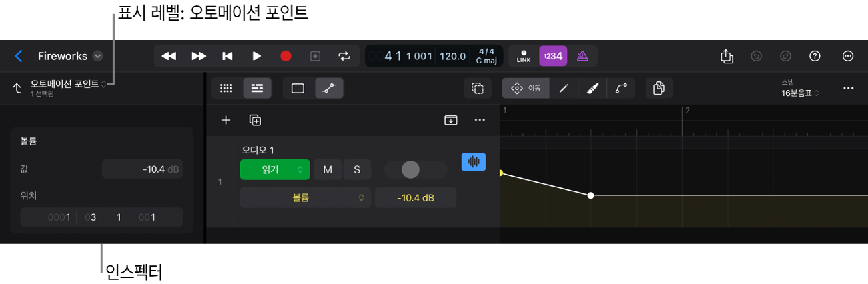Toggle the 1234 count-in button
This screenshot has height=284, width=868.
coord(553,56)
